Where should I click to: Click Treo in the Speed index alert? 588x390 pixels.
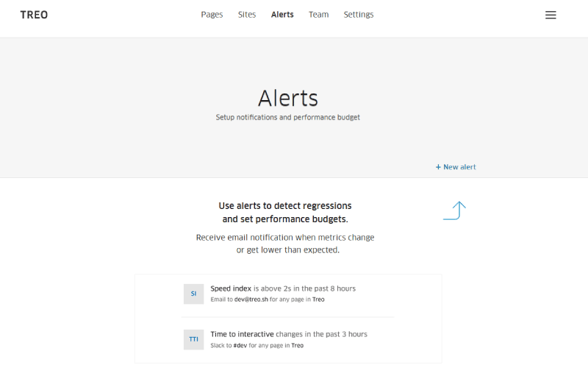318,299
